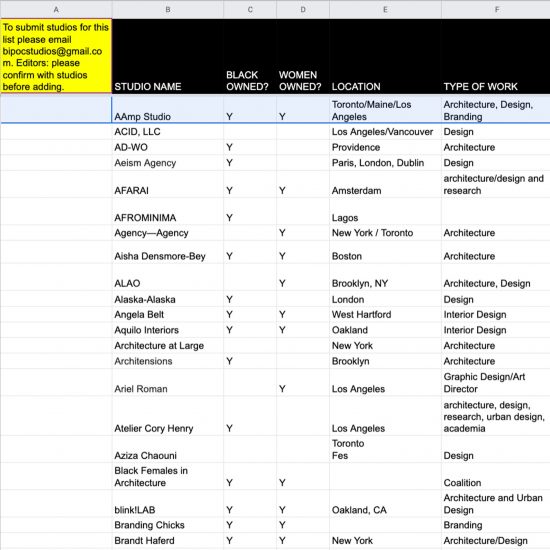The image size is (550, 550).
Task: Select Brooklyn cell in Architensions row
Action: coord(385,361)
